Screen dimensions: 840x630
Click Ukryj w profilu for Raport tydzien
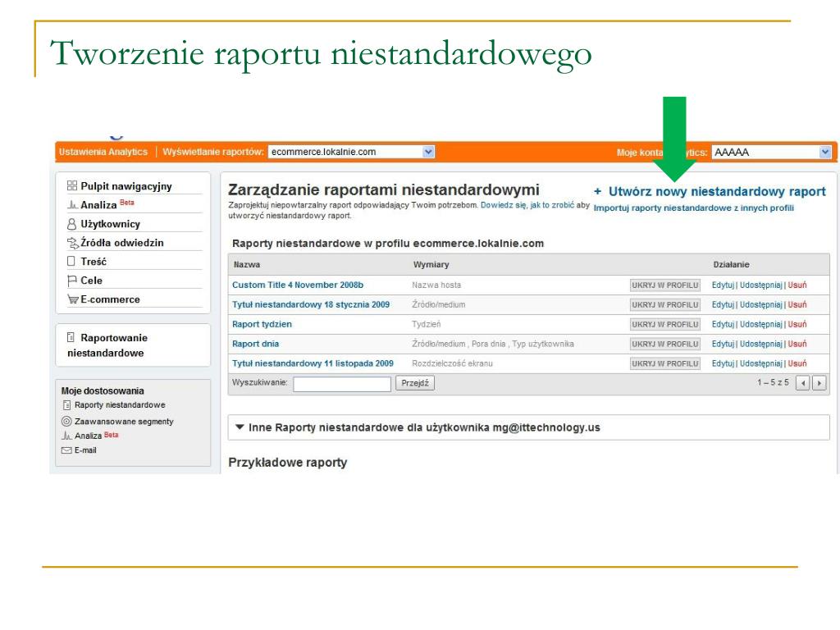coord(664,324)
